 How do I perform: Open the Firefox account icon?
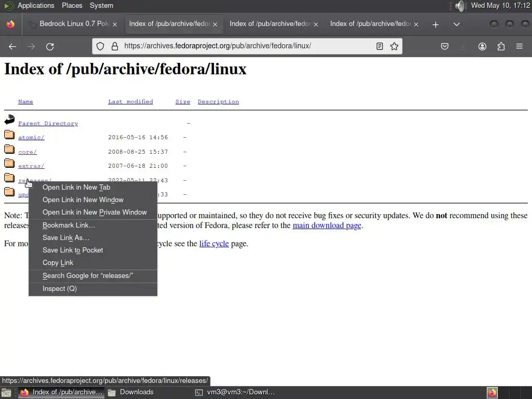(482, 46)
